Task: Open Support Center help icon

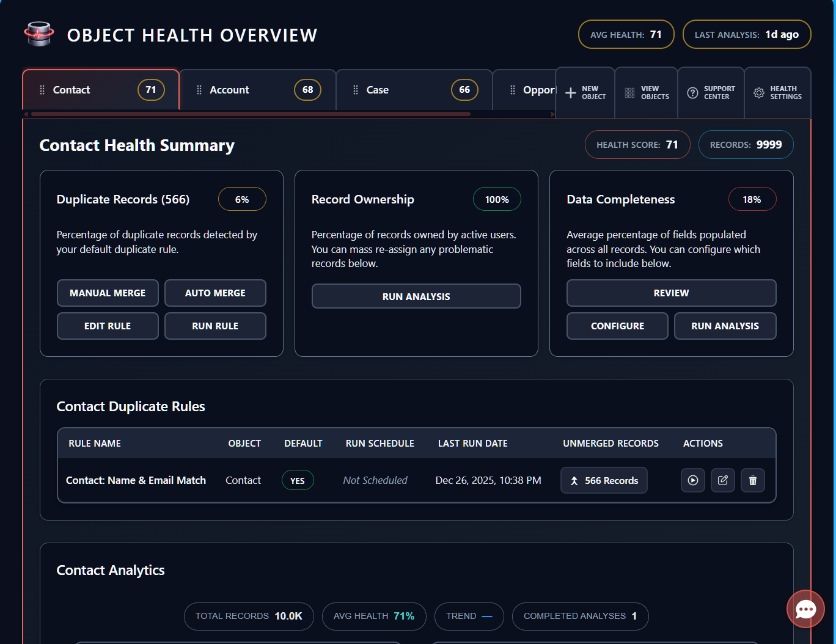Action: [x=692, y=93]
